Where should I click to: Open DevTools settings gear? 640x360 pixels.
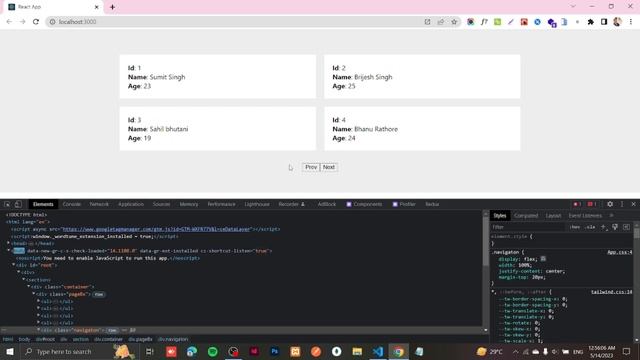(x=610, y=204)
